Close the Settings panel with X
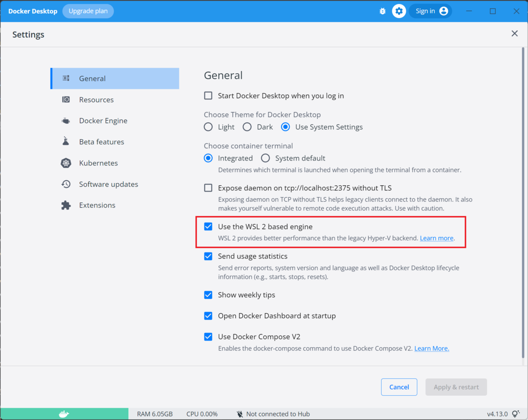Image resolution: width=528 pixels, height=420 pixels. point(515,34)
